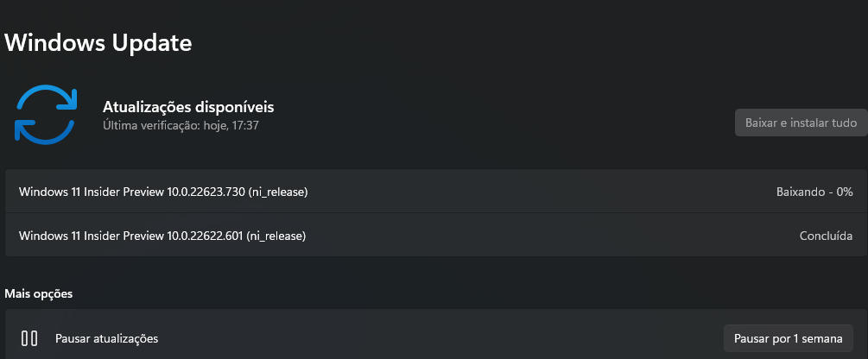Click the blue sync arrows update icon
The width and height of the screenshot is (868, 359).
click(x=45, y=115)
